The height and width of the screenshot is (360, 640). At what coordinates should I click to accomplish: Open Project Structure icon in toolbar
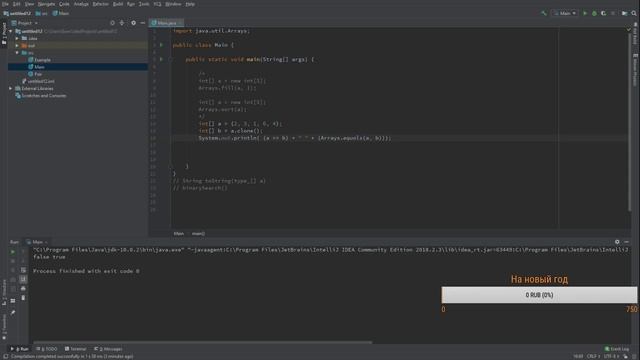coord(624,13)
